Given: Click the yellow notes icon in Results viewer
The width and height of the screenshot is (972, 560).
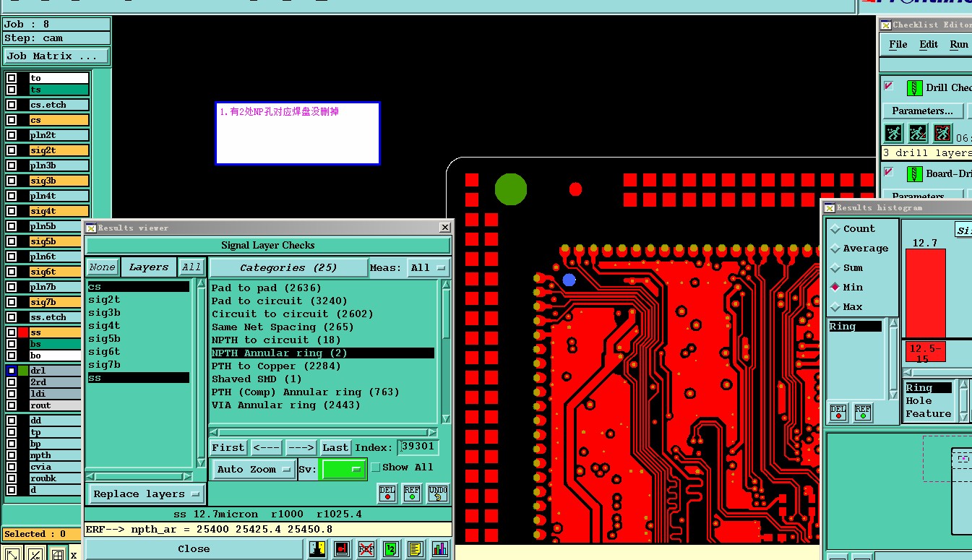Looking at the screenshot, I should click(x=415, y=549).
